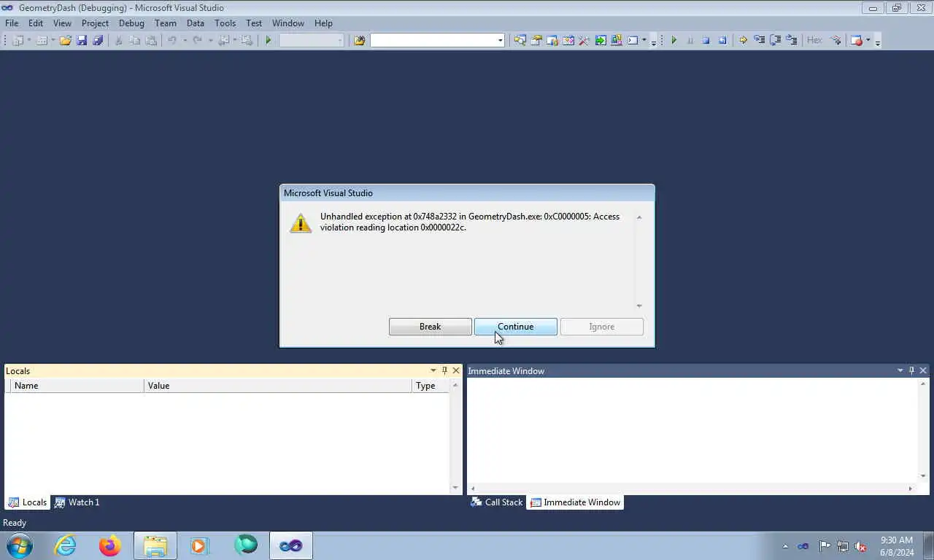Click the Step Into icon

click(760, 40)
